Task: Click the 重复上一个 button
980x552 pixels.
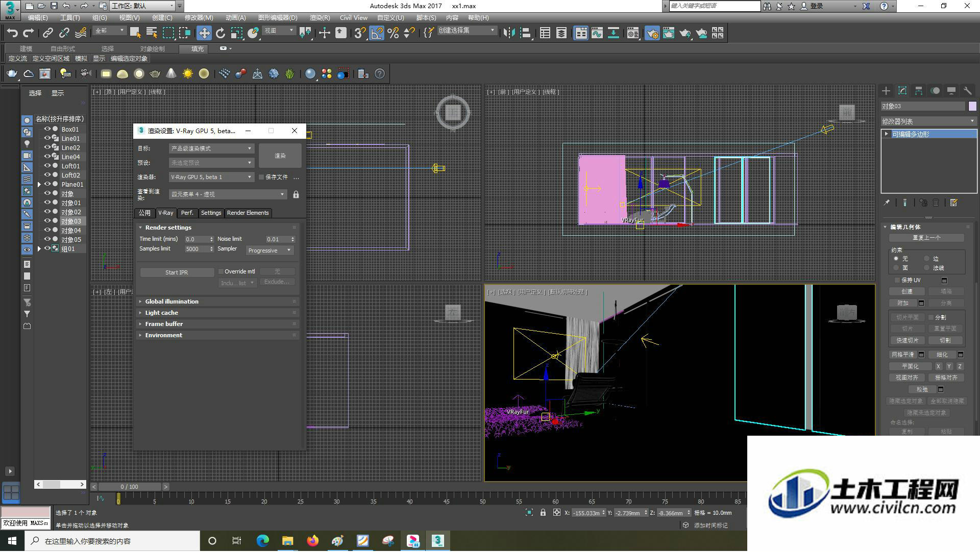Action: [x=926, y=238]
